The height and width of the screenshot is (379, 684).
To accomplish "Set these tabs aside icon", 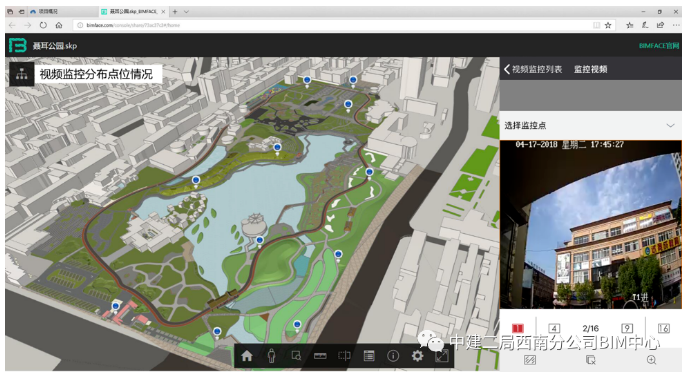I will click(x=21, y=12).
